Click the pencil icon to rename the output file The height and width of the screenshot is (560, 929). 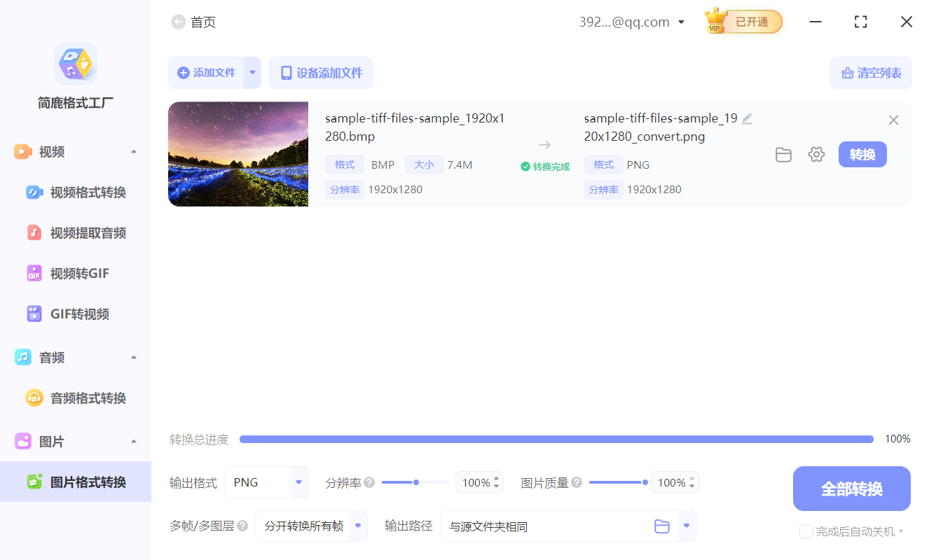coord(747,118)
